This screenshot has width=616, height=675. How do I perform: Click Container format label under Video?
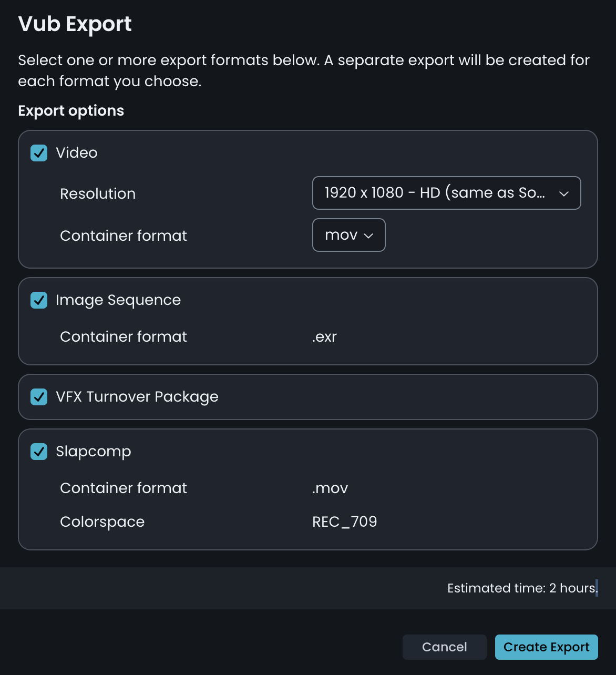point(124,236)
